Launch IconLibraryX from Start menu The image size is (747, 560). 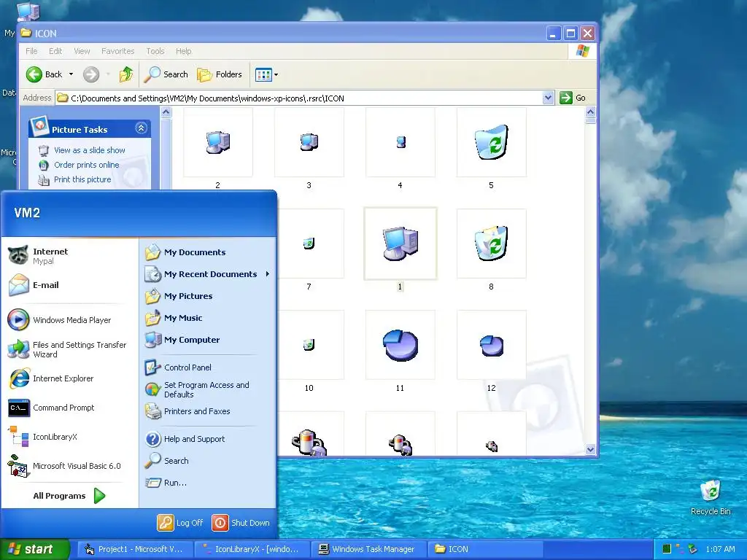click(x=69, y=437)
